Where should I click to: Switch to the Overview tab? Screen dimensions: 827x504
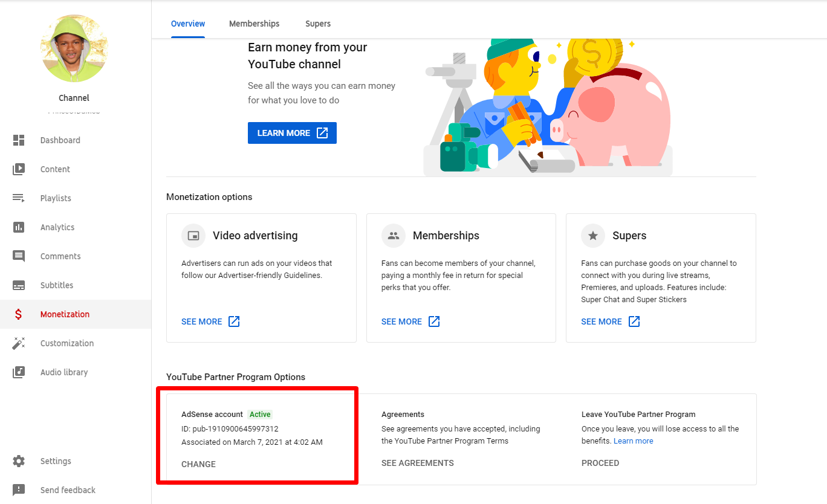click(x=188, y=24)
